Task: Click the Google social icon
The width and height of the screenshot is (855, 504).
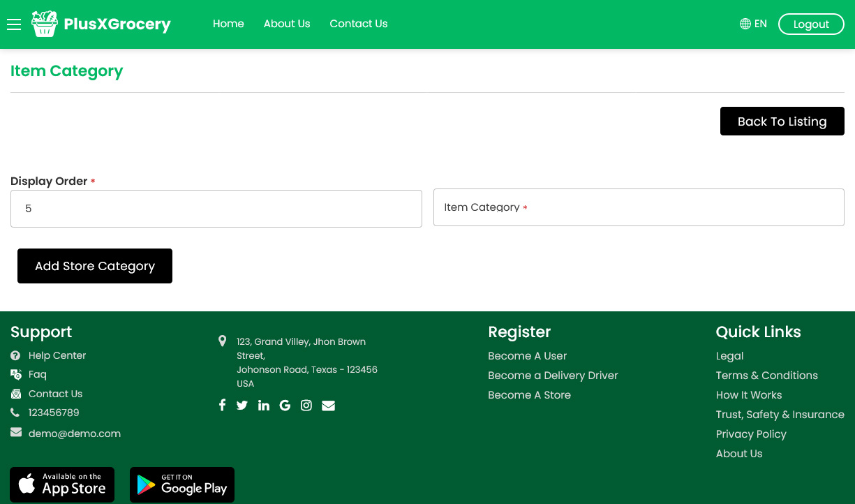Action: [285, 405]
